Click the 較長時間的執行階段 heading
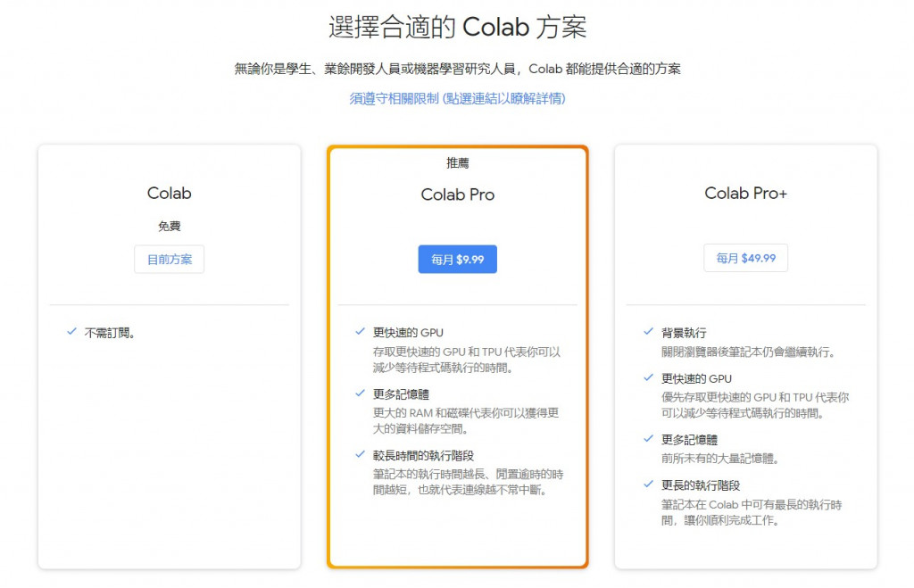This screenshot has height=588, width=914. (x=423, y=456)
